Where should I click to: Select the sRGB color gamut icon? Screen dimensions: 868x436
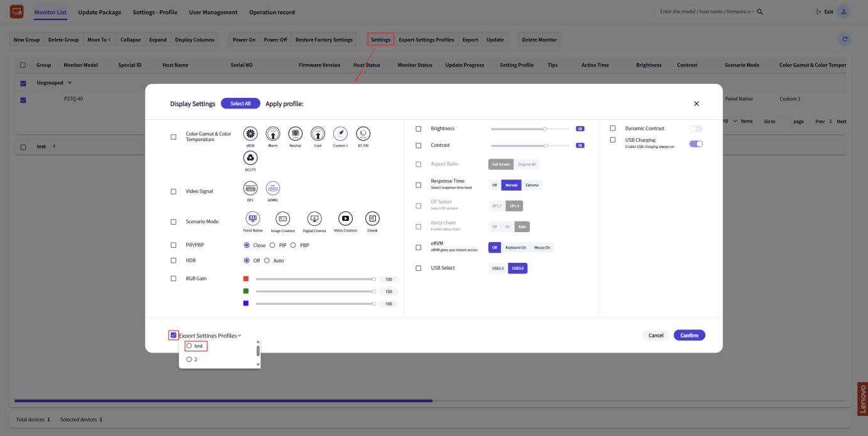click(x=251, y=133)
